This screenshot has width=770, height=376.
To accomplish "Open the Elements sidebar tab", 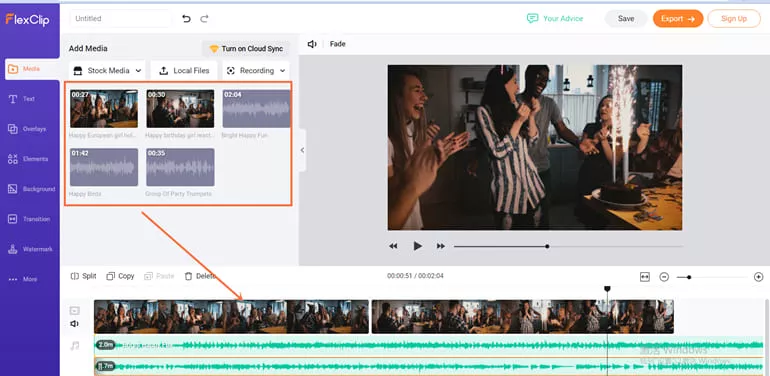I will 28,159.
